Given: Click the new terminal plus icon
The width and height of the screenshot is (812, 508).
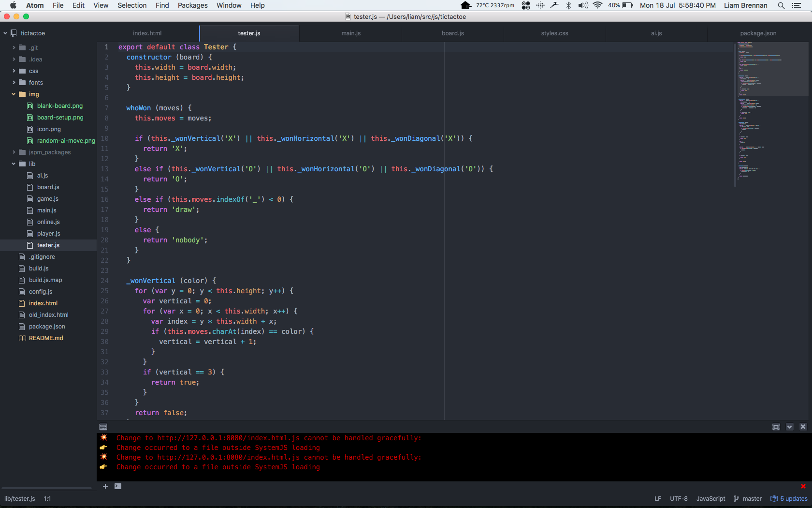Looking at the screenshot, I should [105, 486].
